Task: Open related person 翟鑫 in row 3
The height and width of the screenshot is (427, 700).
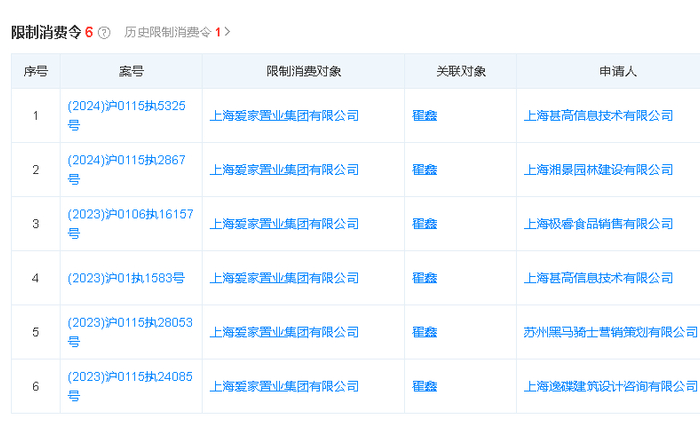Action: pyautogui.click(x=425, y=224)
